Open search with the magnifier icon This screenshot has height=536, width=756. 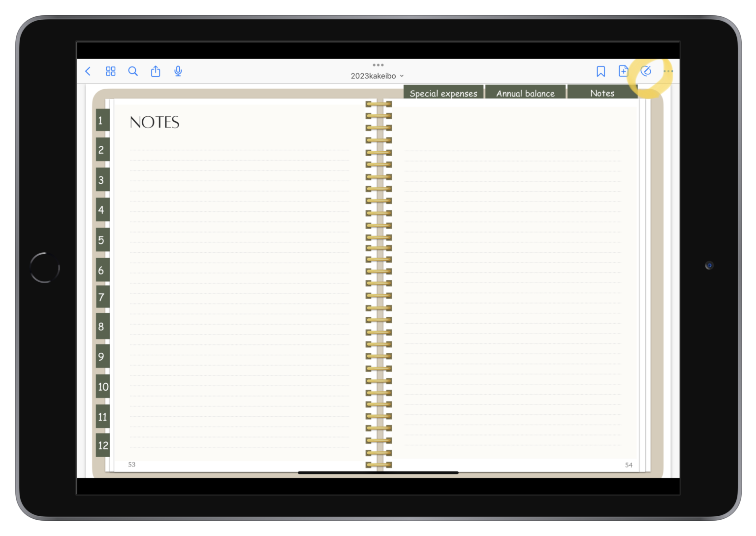click(x=133, y=71)
